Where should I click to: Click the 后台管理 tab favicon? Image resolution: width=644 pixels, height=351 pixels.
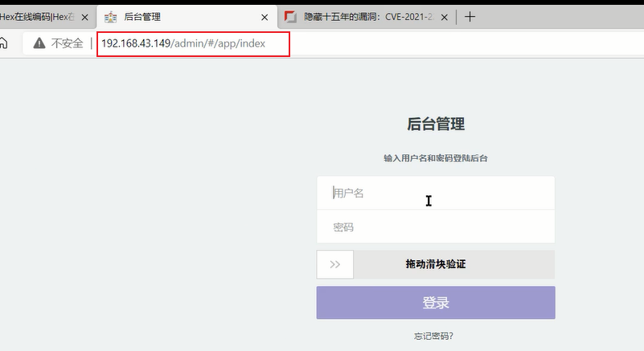[110, 17]
